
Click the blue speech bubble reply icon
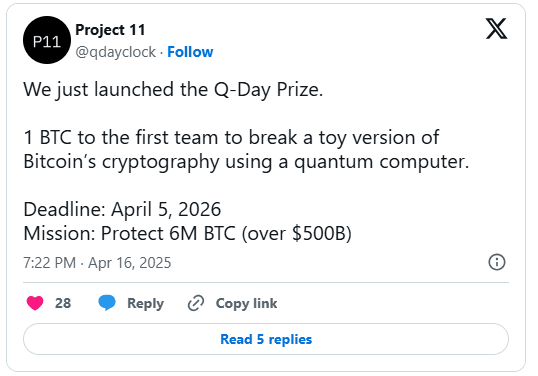[107, 303]
